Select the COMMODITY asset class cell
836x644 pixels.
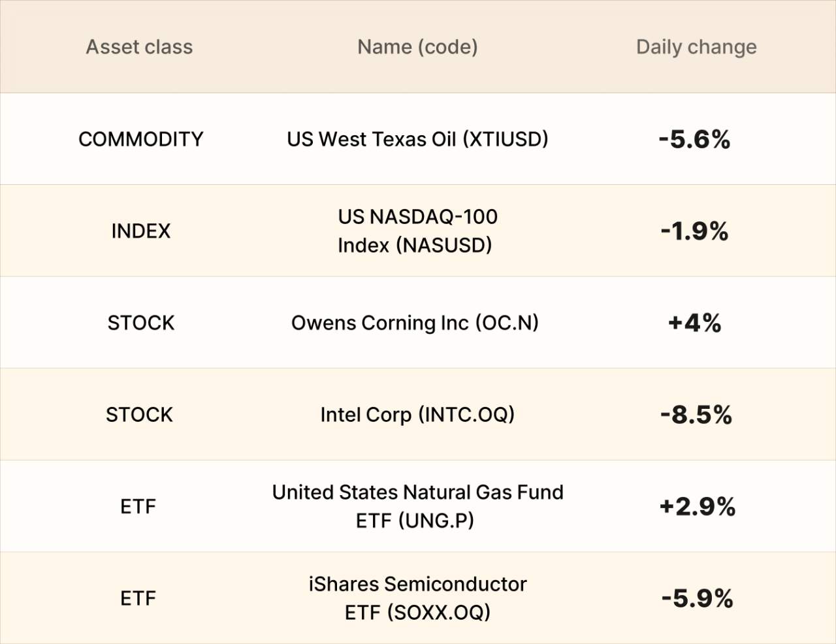point(140,139)
